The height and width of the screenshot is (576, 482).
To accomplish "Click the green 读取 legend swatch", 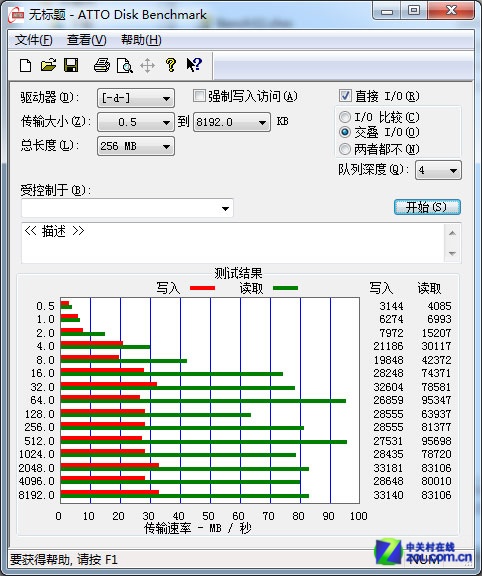I will click(285, 288).
